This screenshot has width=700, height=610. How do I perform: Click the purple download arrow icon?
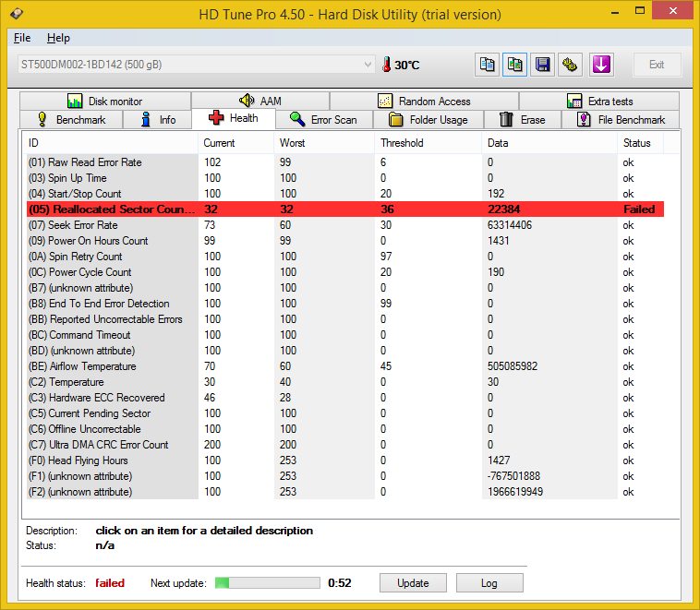tap(601, 65)
